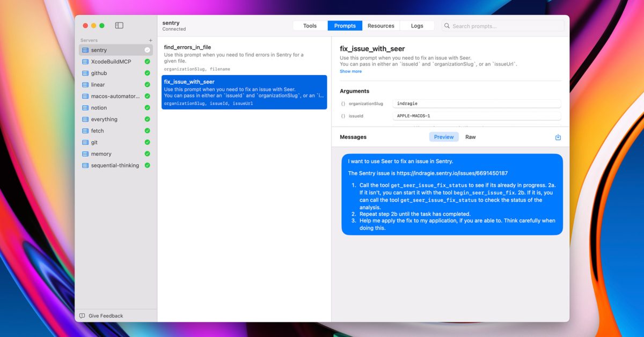Add a new server with plus icon
Screen dimensions: 644x337
pos(150,40)
